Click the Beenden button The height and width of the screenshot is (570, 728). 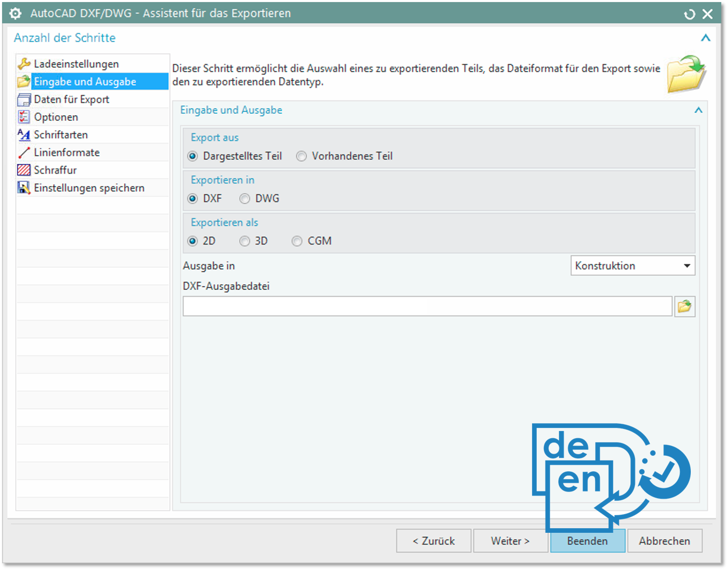coord(587,541)
